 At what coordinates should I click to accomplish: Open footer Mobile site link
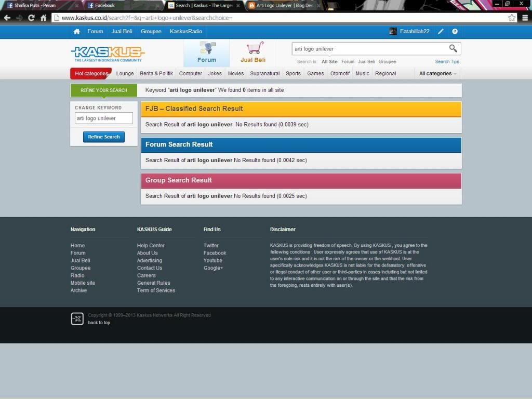pyautogui.click(x=83, y=283)
